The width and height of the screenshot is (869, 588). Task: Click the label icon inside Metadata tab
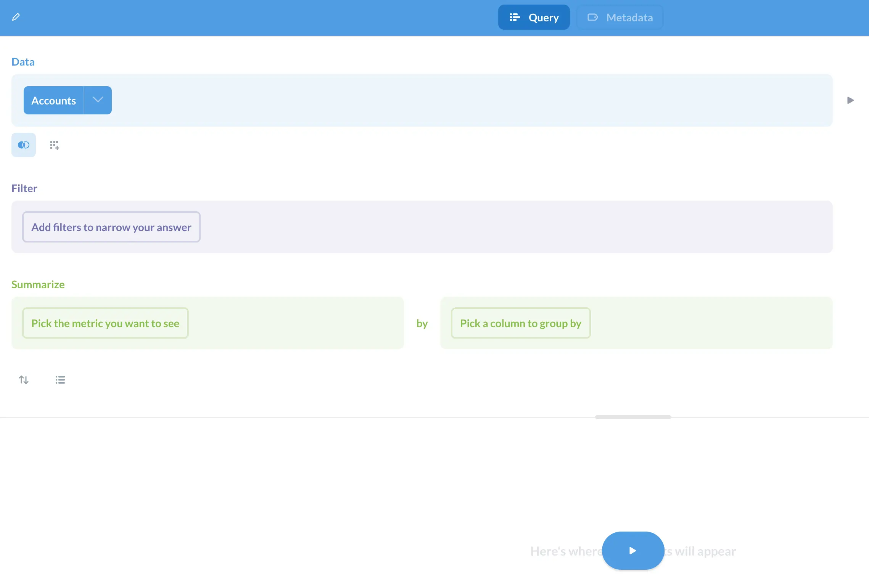pos(592,18)
